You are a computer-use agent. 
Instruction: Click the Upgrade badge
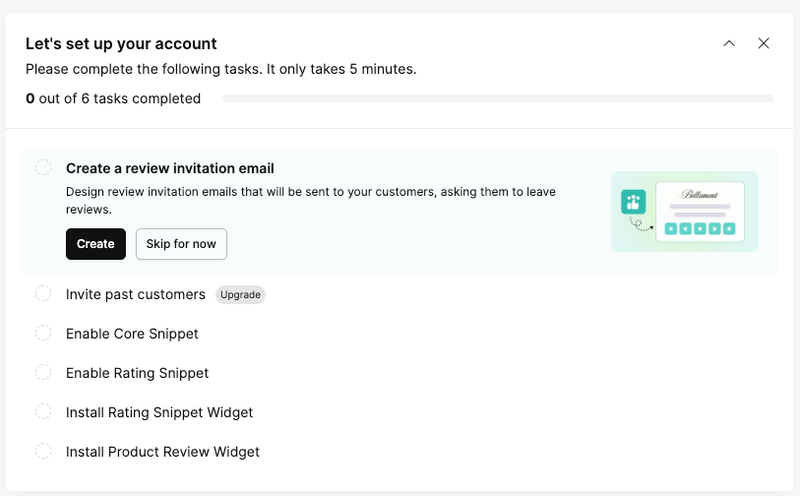coord(240,294)
